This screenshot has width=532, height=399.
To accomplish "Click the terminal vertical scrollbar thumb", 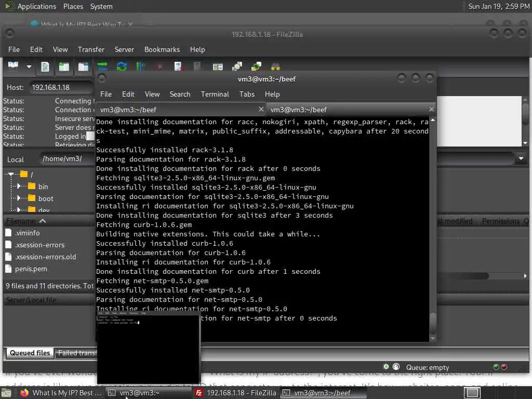I will click(433, 323).
